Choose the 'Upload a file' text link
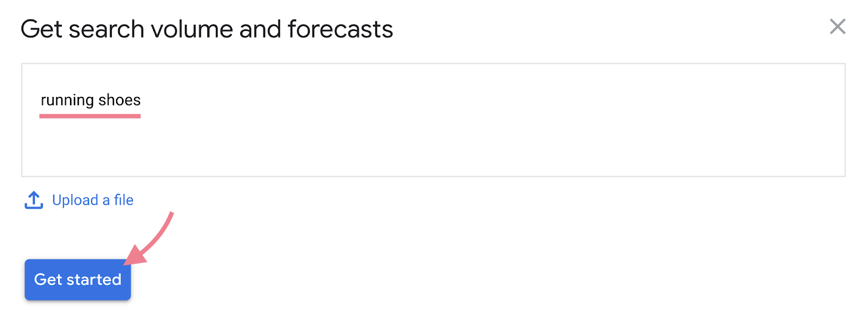The image size is (868, 312). click(92, 200)
